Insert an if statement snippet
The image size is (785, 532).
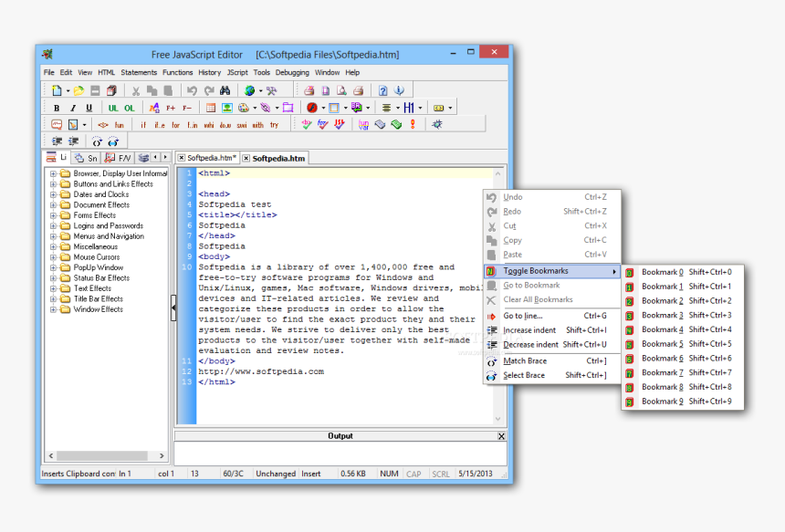coord(142,125)
